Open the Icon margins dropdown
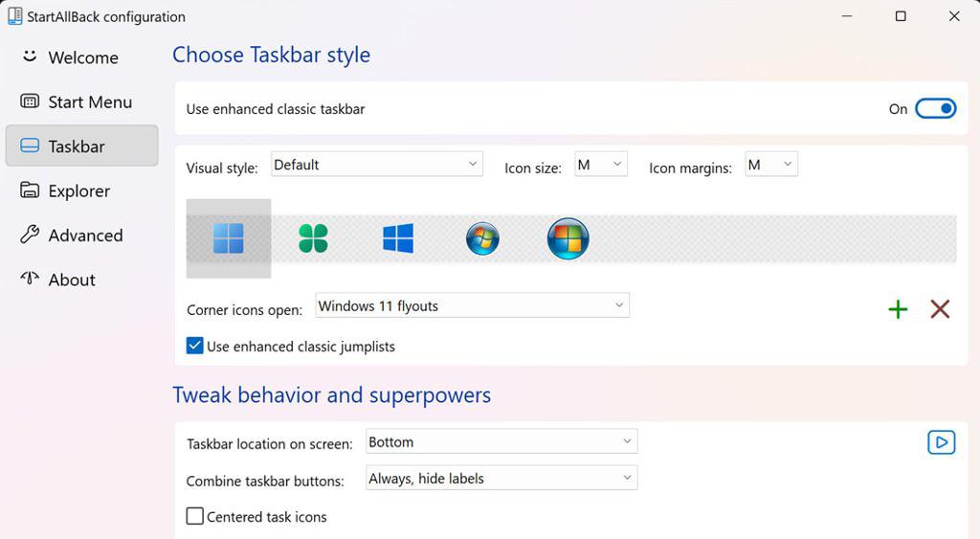This screenshot has width=980, height=539. (x=771, y=165)
